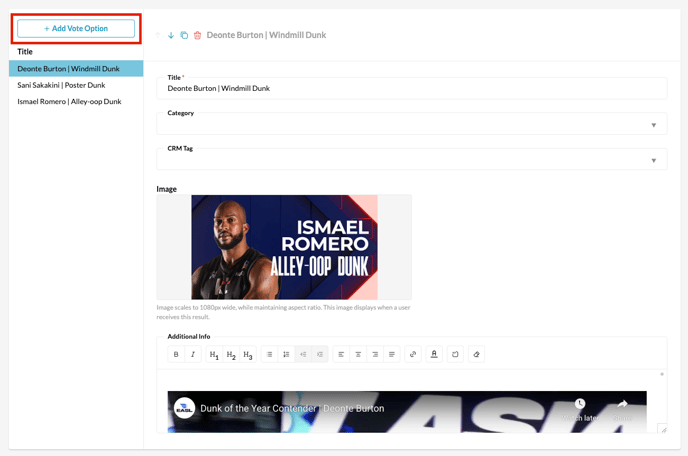This screenshot has width=688, height=456.
Task: Insert a bulleted list
Action: click(x=269, y=354)
